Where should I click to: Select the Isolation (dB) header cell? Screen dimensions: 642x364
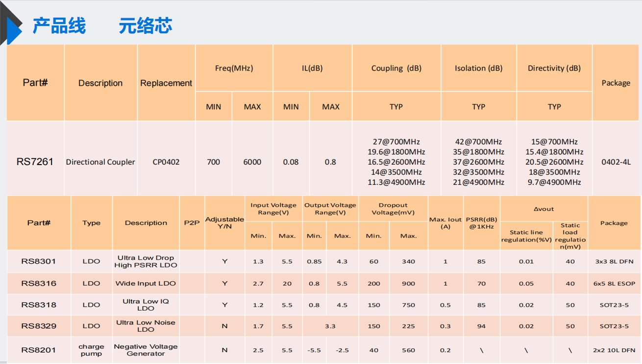pyautogui.click(x=478, y=69)
